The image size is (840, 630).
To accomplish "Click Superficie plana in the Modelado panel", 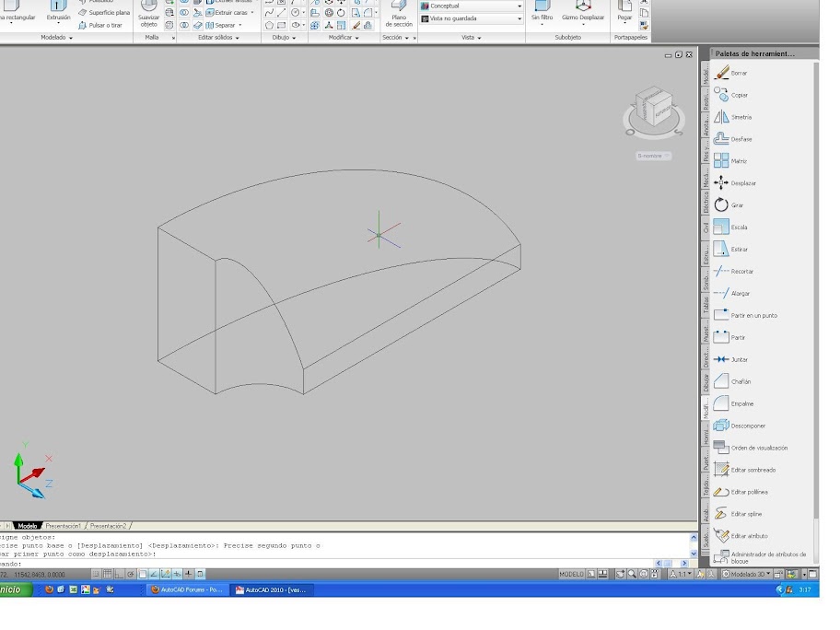I will 109,13.
